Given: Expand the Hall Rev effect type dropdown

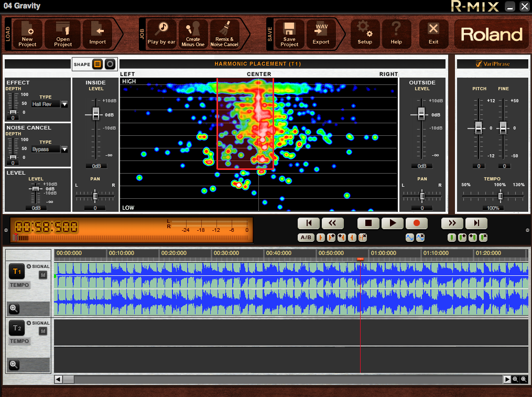Looking at the screenshot, I should click(x=64, y=104).
